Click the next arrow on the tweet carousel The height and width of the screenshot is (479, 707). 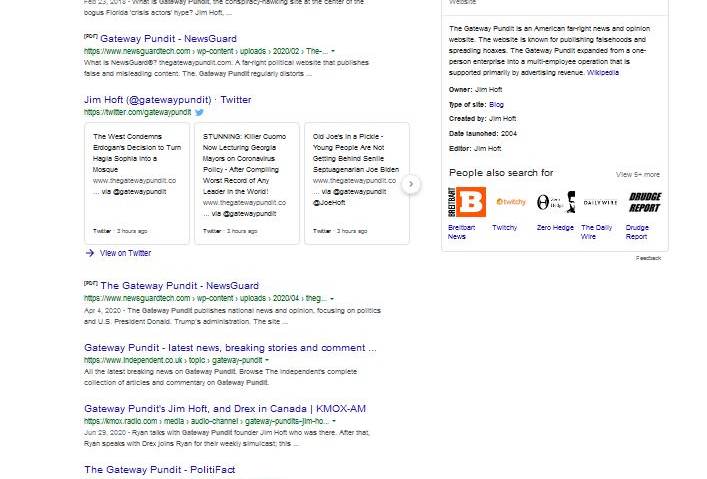tap(411, 184)
